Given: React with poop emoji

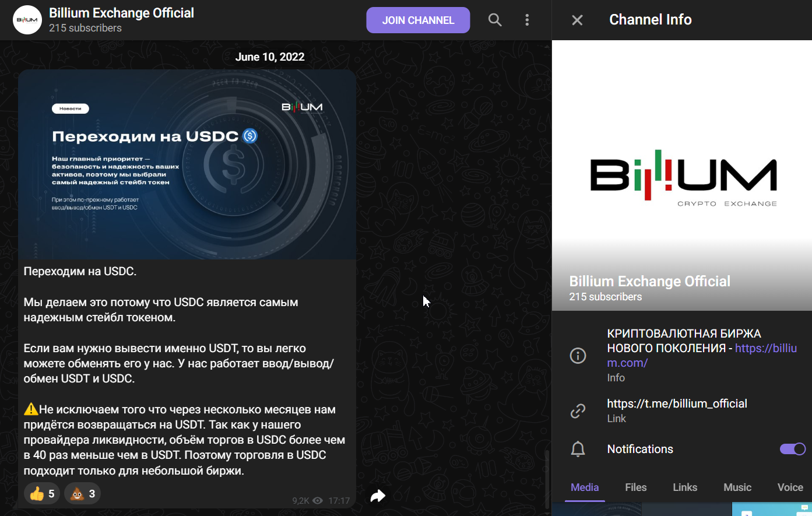Looking at the screenshot, I should click(x=82, y=494).
